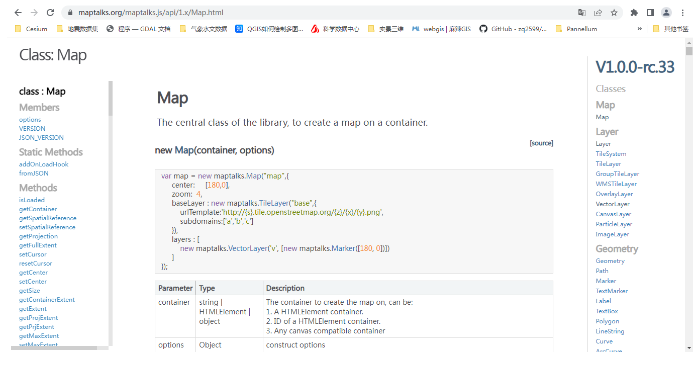Jump to the options member
The width and height of the screenshot is (699, 366).
click(30, 119)
